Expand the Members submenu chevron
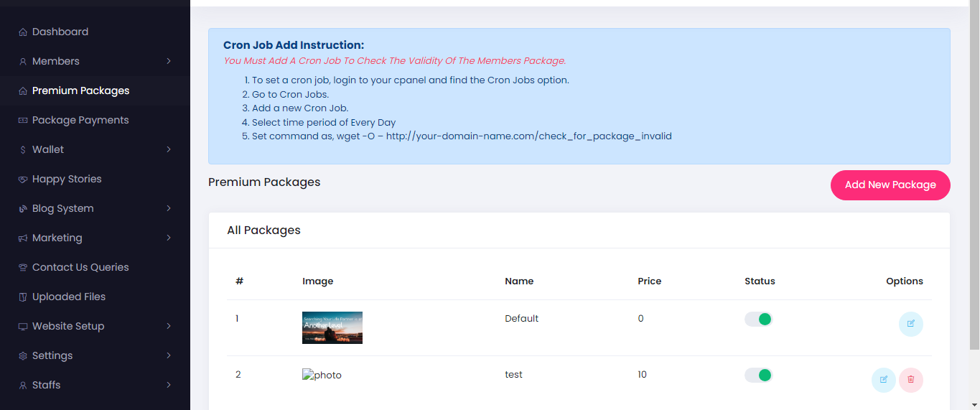Viewport: 980px width, 410px height. (x=169, y=62)
